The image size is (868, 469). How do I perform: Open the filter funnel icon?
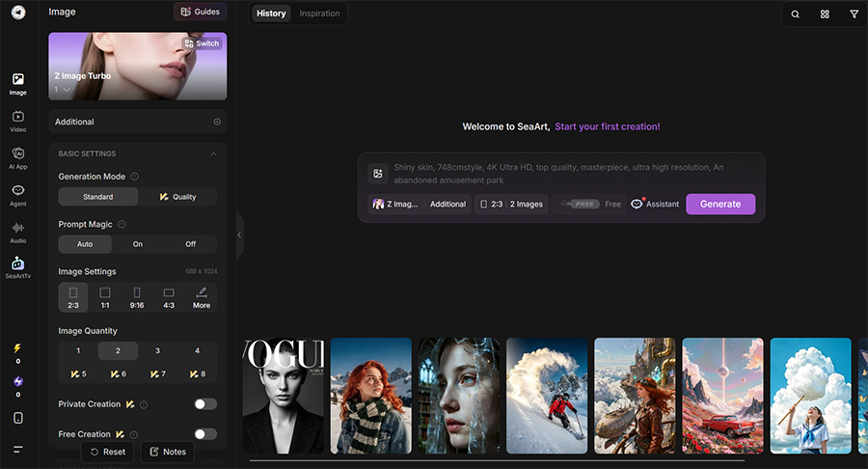854,14
